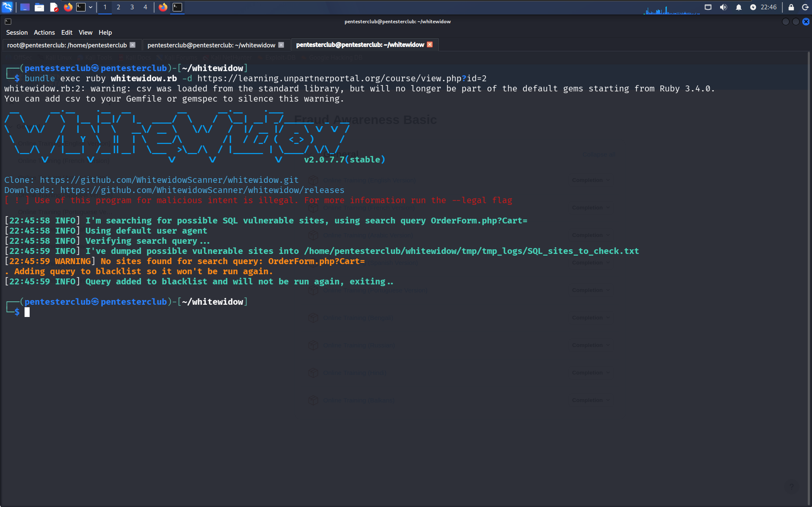Click the 22:46 clock
Screen dimensions: 812x507
click(x=768, y=7)
